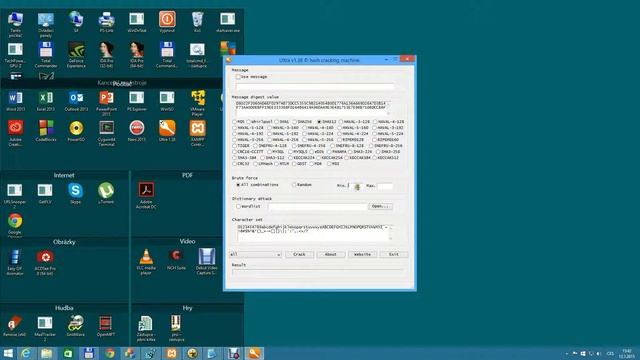Select the TIGER hash radio button

pyautogui.click(x=234, y=146)
